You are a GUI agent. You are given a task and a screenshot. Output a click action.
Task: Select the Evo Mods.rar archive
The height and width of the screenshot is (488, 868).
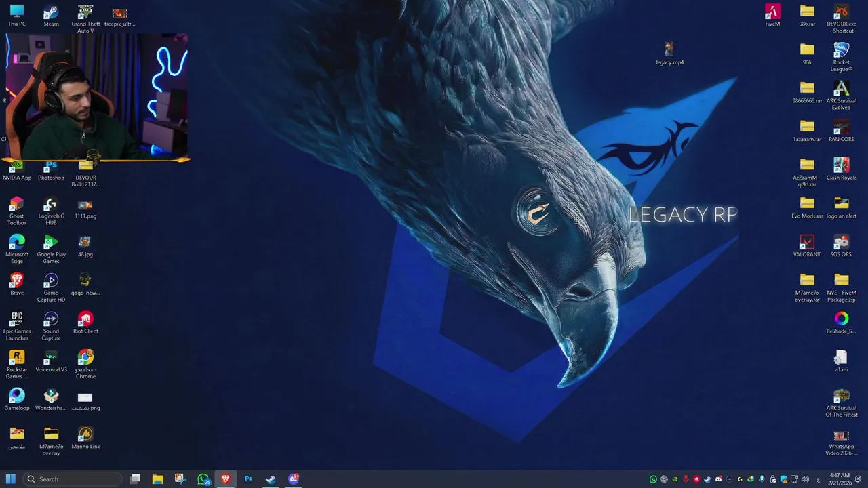point(807,208)
